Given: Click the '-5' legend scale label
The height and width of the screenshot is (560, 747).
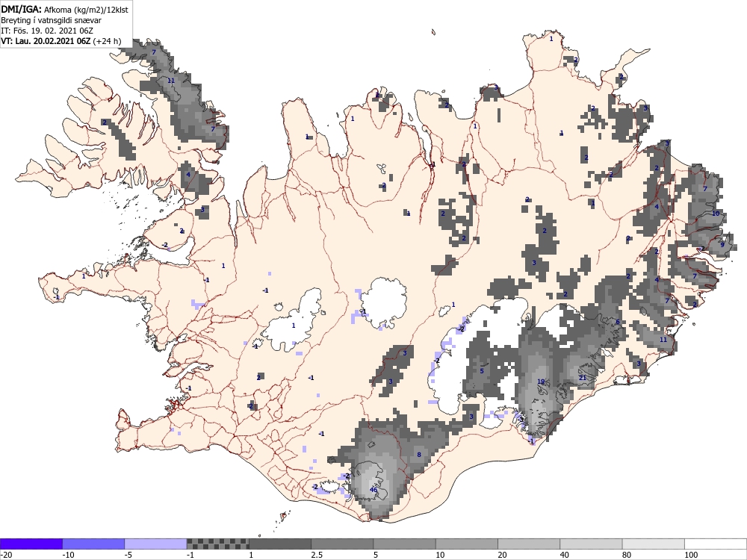Looking at the screenshot, I should click(129, 555).
